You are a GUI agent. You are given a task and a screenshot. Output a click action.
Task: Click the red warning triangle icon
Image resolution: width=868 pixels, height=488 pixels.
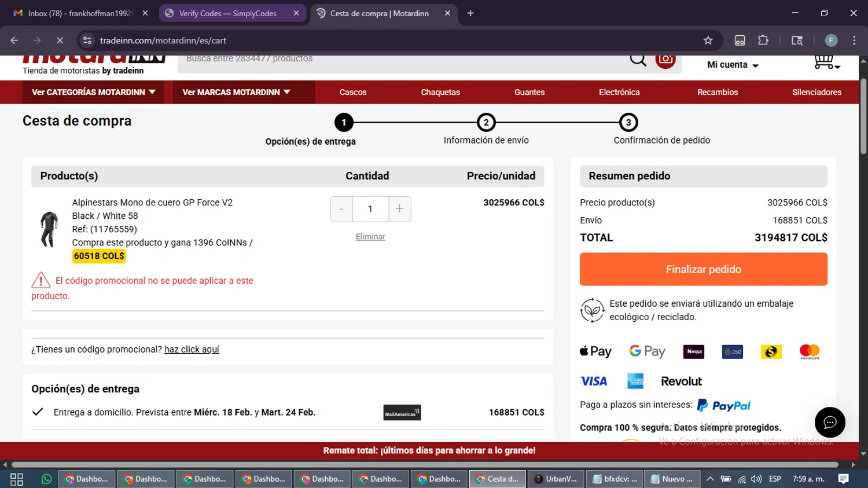coord(41,280)
